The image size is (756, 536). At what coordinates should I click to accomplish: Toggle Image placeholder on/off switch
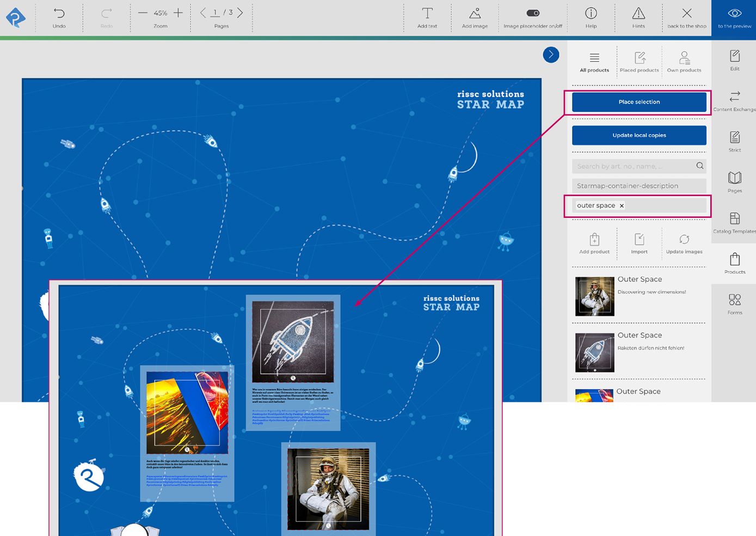point(533,13)
